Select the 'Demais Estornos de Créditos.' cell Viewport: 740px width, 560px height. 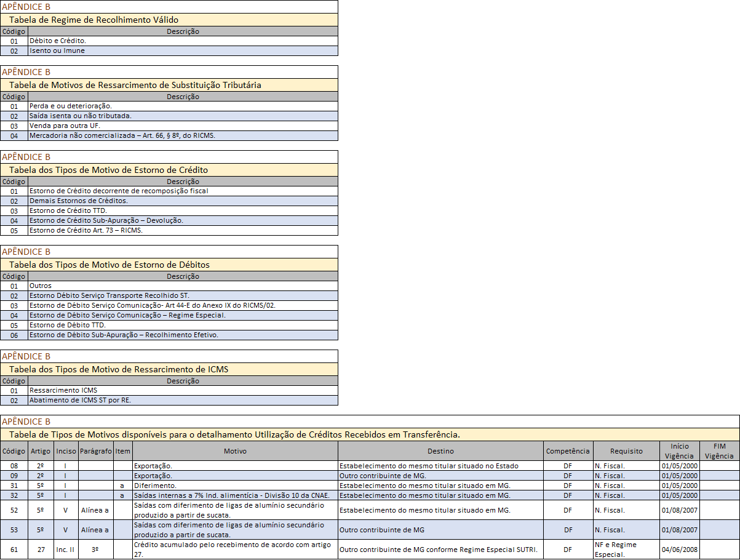(x=183, y=201)
